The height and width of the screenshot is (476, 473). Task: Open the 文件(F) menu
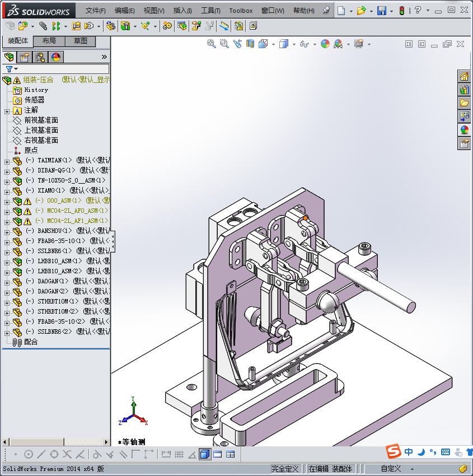[95, 11]
